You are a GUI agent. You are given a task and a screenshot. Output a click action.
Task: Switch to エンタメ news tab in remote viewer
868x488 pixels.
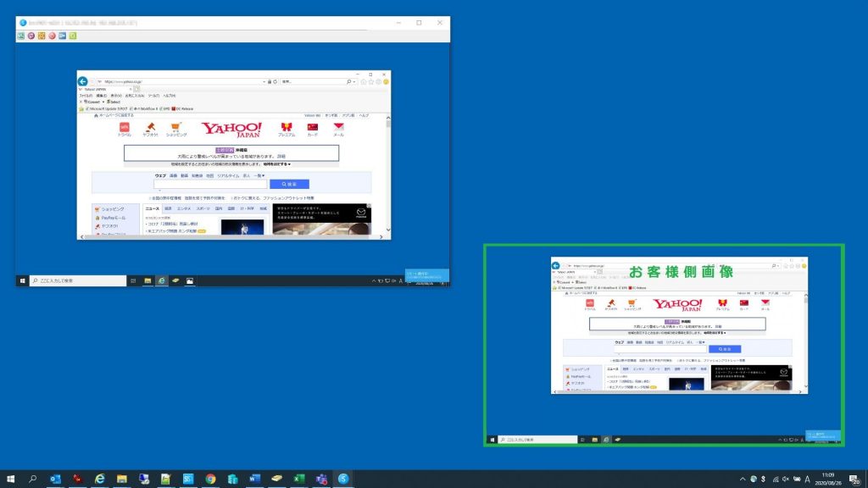click(x=183, y=208)
